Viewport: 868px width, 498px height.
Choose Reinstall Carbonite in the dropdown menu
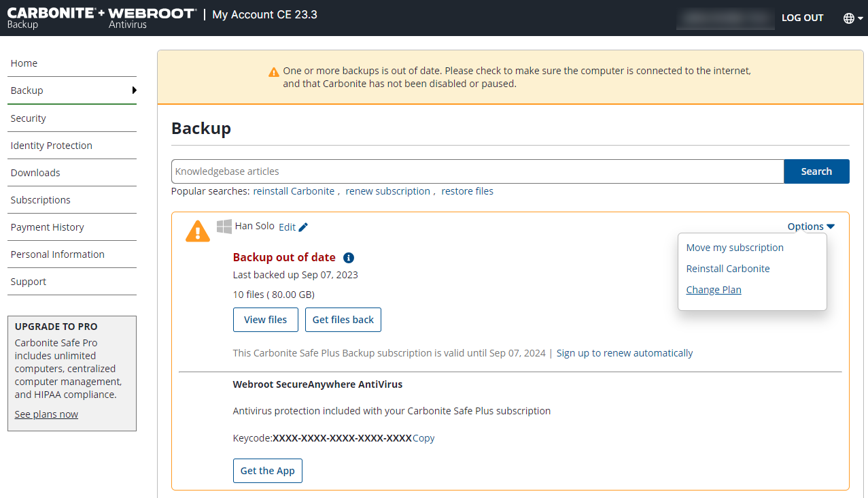pyautogui.click(x=728, y=269)
